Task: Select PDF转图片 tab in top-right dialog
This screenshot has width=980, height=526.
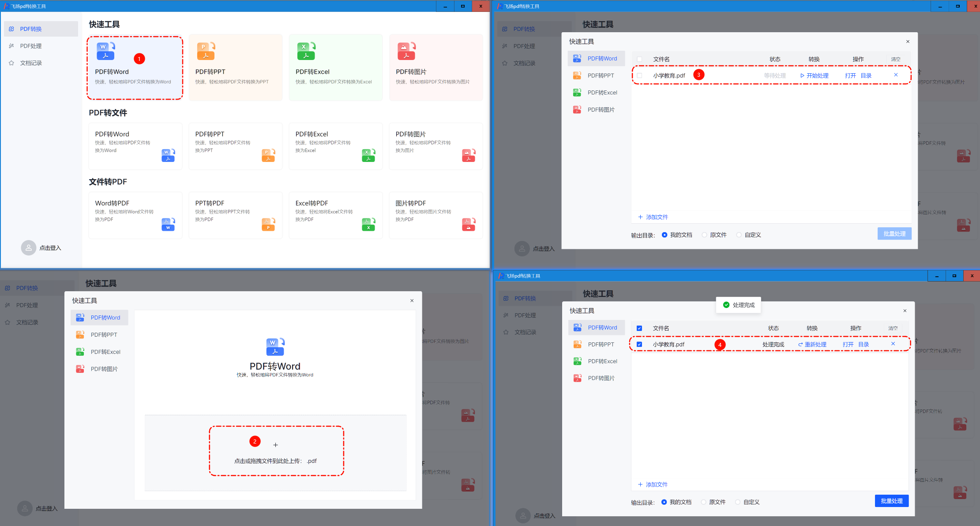Action: 596,109
